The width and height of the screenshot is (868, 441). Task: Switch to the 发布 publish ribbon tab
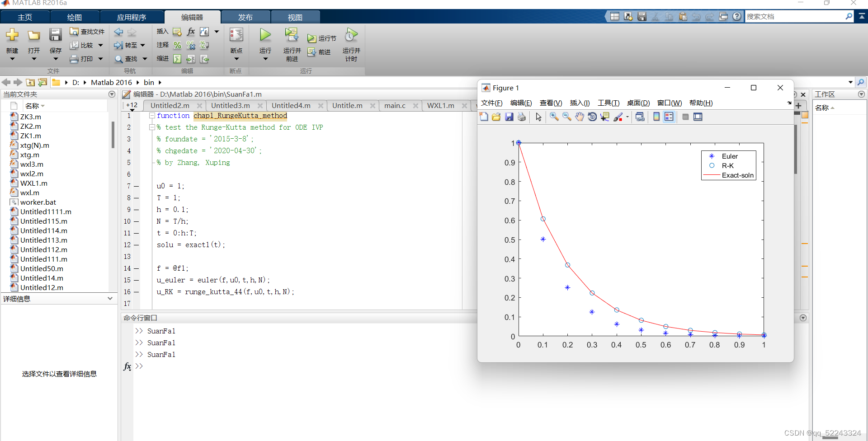click(x=245, y=17)
